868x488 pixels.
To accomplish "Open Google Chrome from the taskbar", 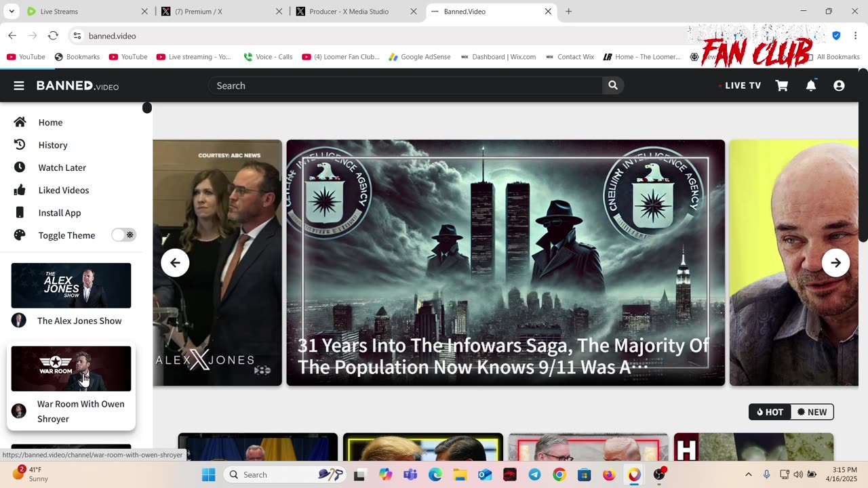I will coord(559,474).
